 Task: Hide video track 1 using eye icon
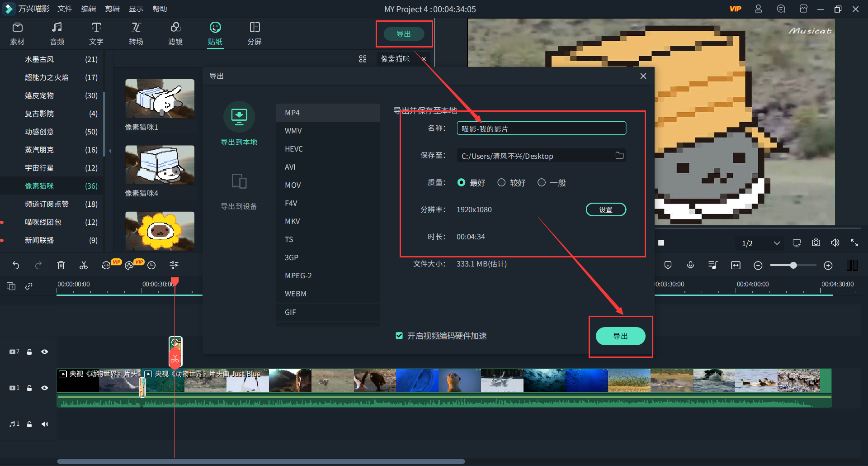coord(45,388)
